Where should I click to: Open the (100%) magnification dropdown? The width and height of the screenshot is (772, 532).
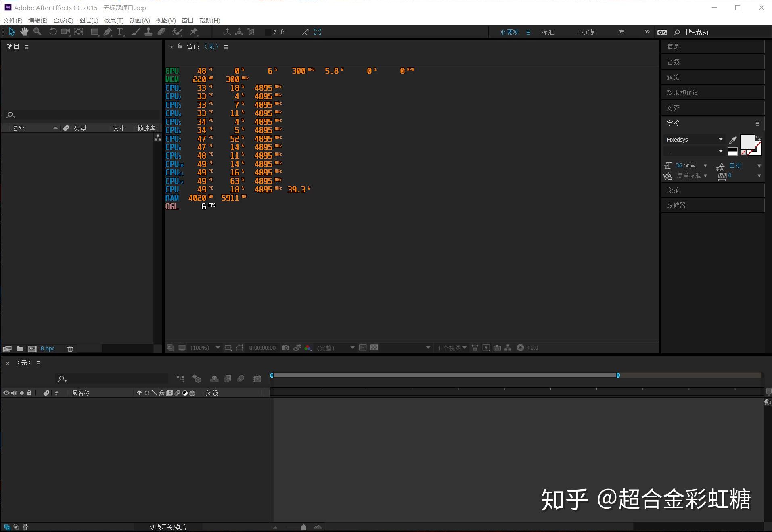pos(205,348)
